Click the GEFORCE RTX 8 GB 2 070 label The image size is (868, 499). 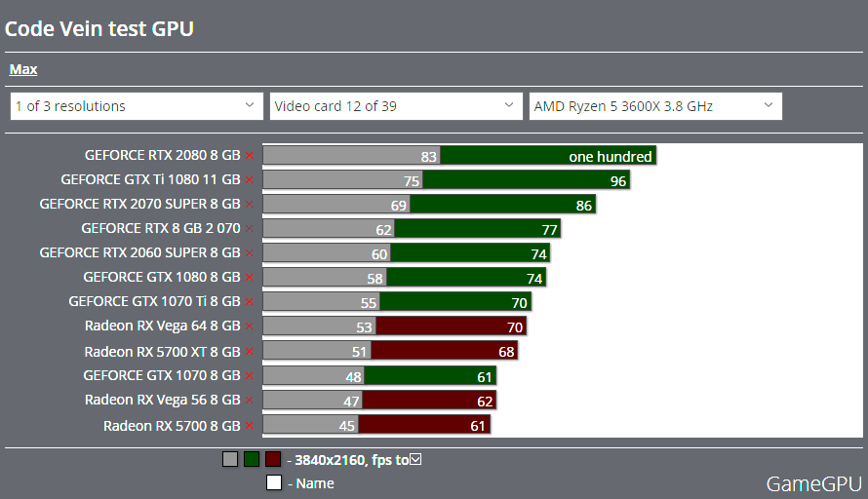pyautogui.click(x=161, y=228)
